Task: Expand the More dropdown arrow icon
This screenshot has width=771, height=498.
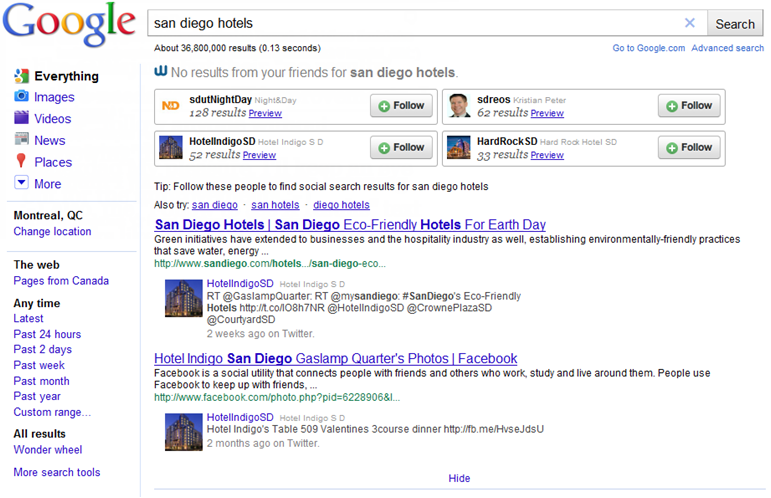Action: tap(21, 182)
